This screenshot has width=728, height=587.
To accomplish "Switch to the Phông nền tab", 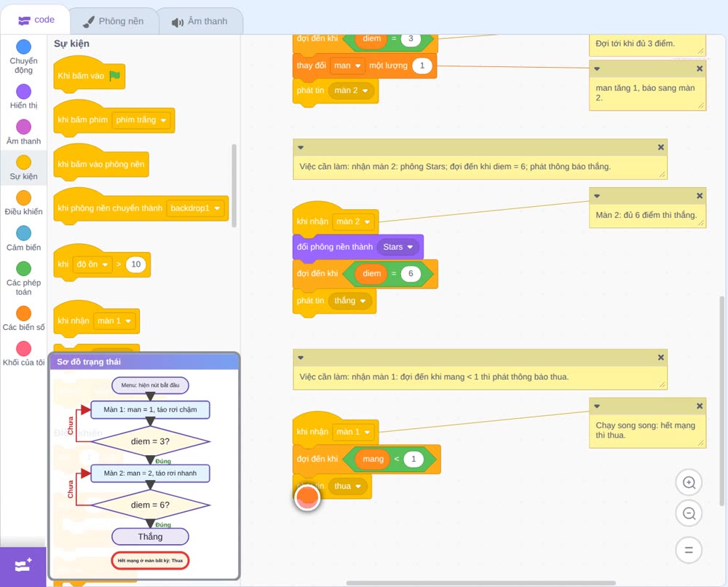I will coord(114,21).
